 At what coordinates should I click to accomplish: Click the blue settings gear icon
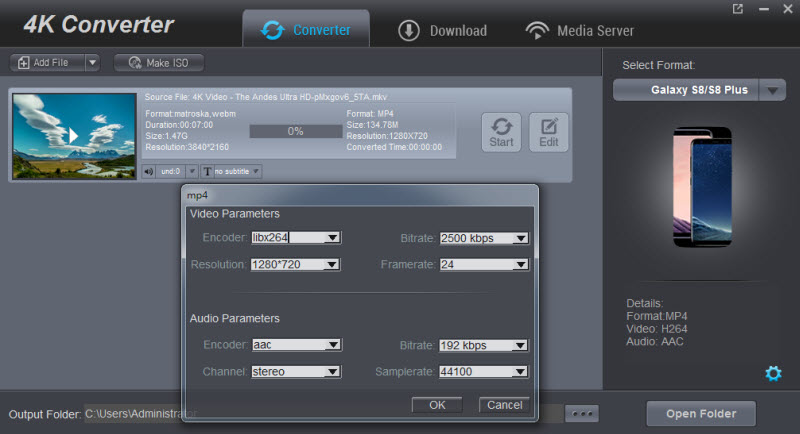pyautogui.click(x=772, y=373)
